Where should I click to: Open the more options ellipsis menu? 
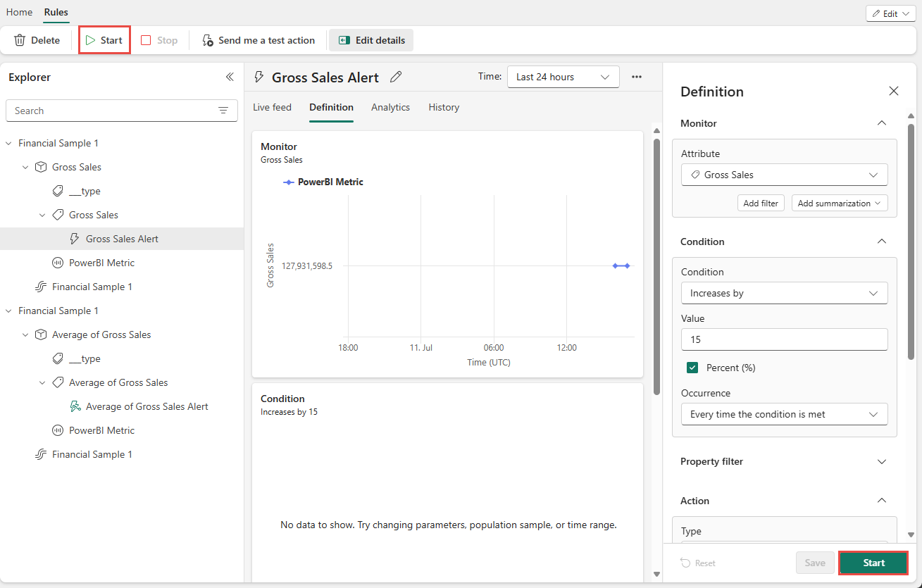(x=637, y=77)
